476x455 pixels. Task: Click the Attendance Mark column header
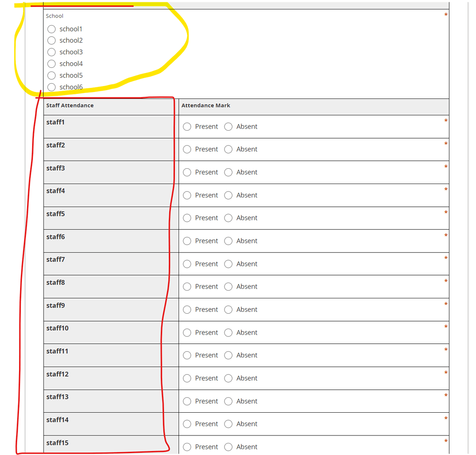pyautogui.click(x=206, y=106)
